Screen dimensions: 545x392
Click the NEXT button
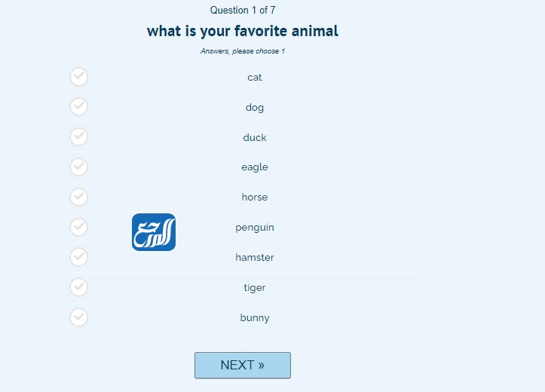(x=242, y=365)
